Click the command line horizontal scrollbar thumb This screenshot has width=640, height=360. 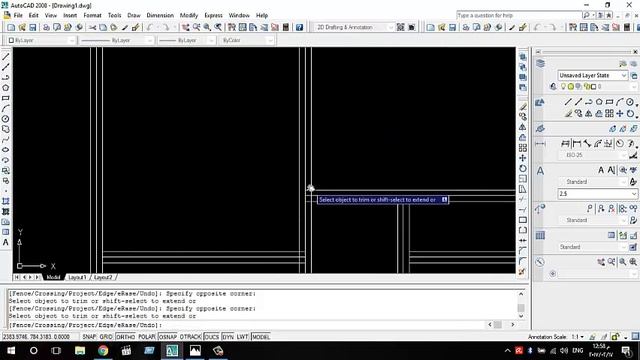498,324
